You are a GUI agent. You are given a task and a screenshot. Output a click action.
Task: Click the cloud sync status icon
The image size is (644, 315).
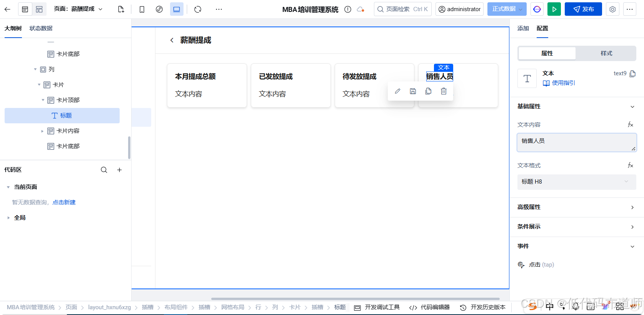click(360, 9)
